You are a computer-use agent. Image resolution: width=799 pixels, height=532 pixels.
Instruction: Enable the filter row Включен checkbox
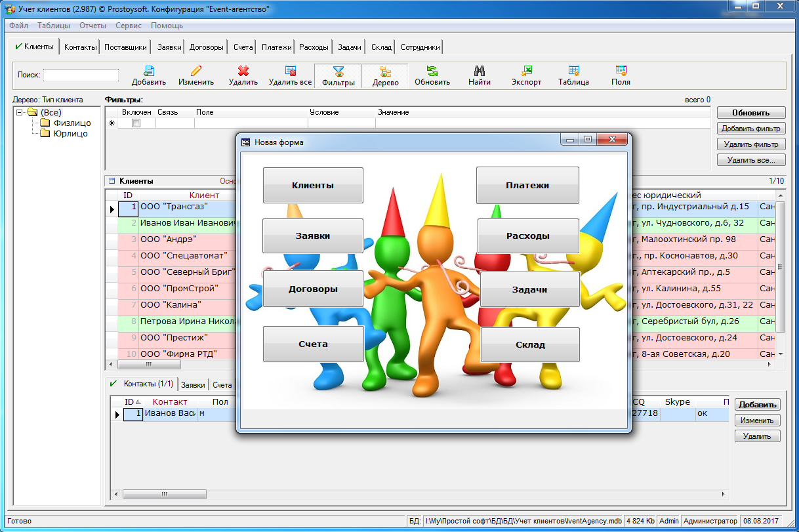(136, 123)
